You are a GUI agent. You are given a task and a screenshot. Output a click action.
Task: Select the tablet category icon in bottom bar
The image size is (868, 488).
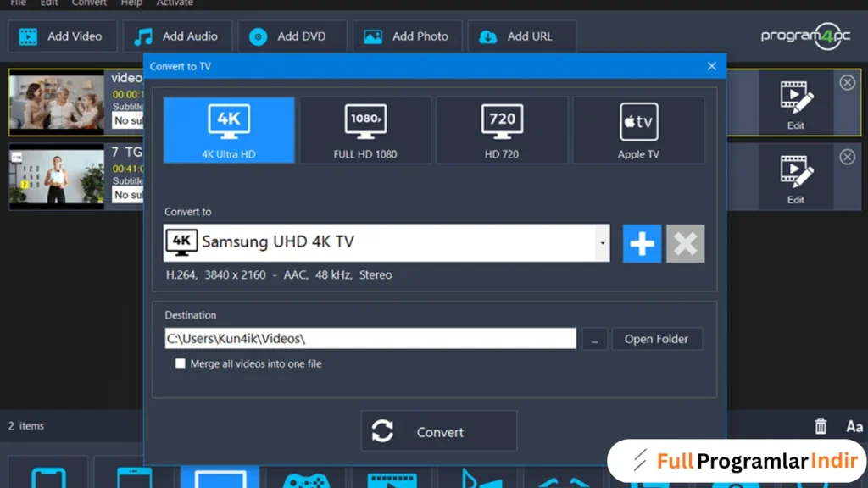pos(134,478)
